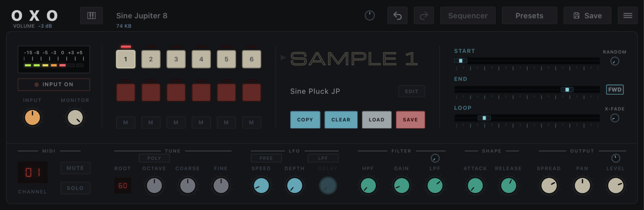Open the Presets tab
This screenshot has width=644, height=210.
pos(529,15)
